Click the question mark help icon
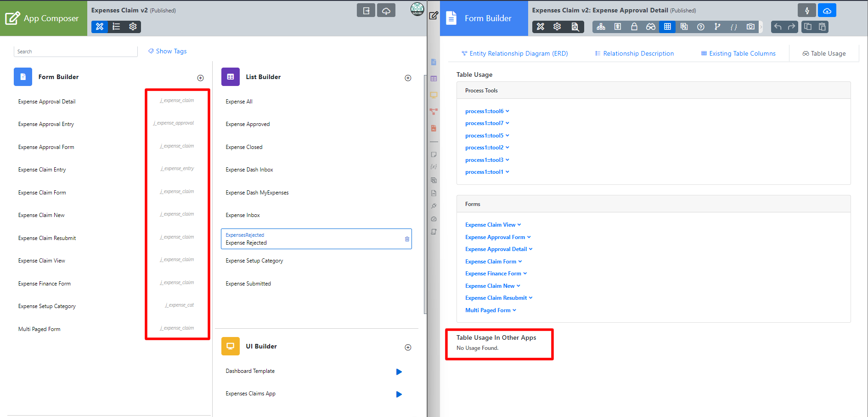 701,27
